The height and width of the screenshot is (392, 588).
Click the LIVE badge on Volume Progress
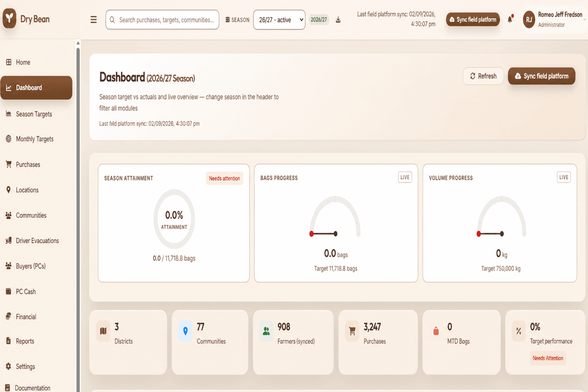coord(563,177)
